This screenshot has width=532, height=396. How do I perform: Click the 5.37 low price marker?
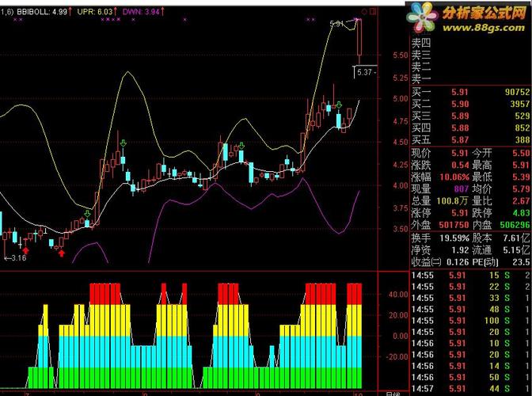[x=365, y=72]
